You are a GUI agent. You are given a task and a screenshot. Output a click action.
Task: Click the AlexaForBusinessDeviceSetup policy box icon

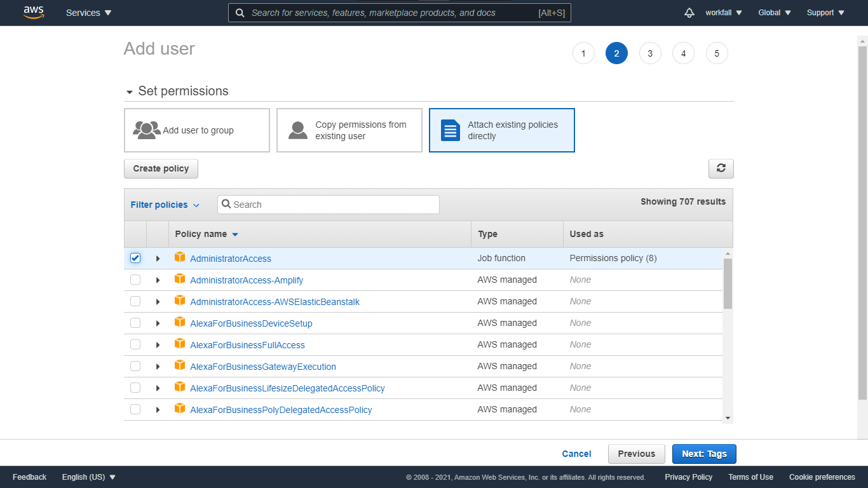[180, 322]
